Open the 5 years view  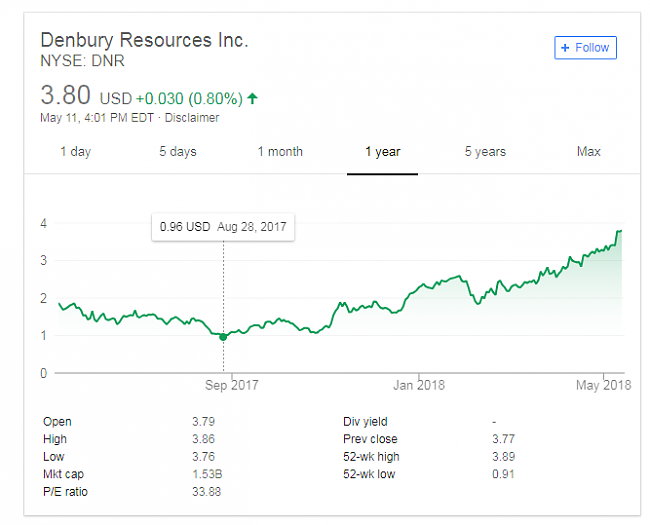[485, 152]
